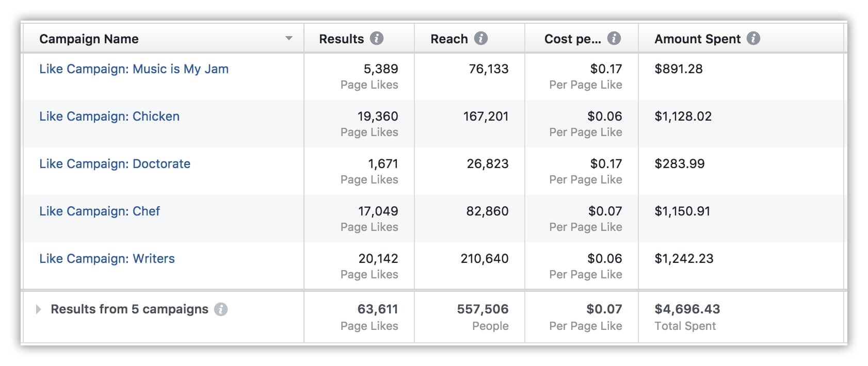Open the Like Campaign: Chef link
Viewport: 868px width, 366px height.
point(100,211)
